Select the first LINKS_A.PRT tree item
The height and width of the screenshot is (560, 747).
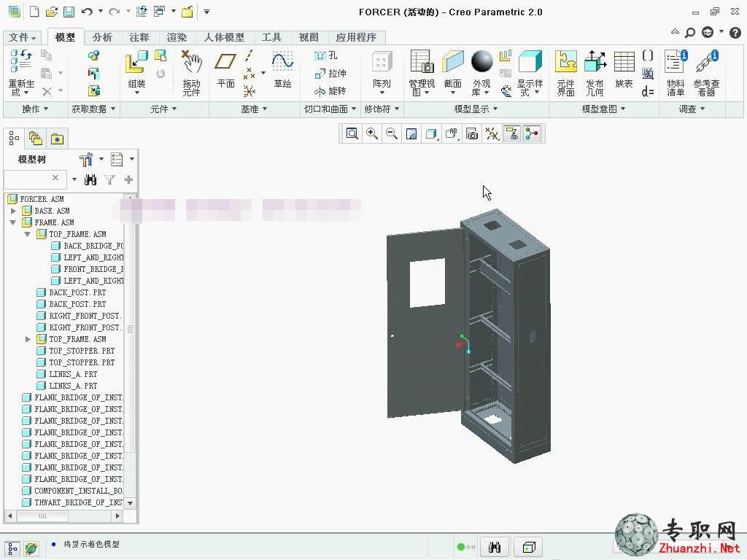tap(67, 374)
